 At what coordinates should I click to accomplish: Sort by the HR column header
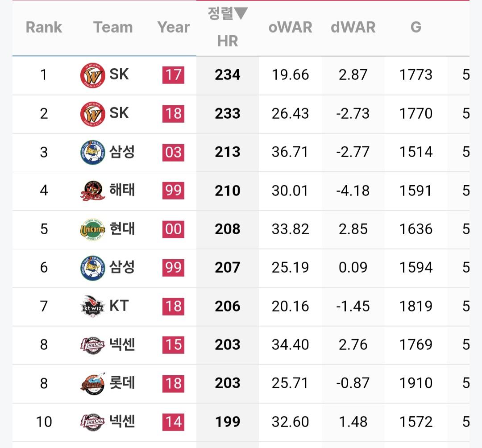click(227, 41)
